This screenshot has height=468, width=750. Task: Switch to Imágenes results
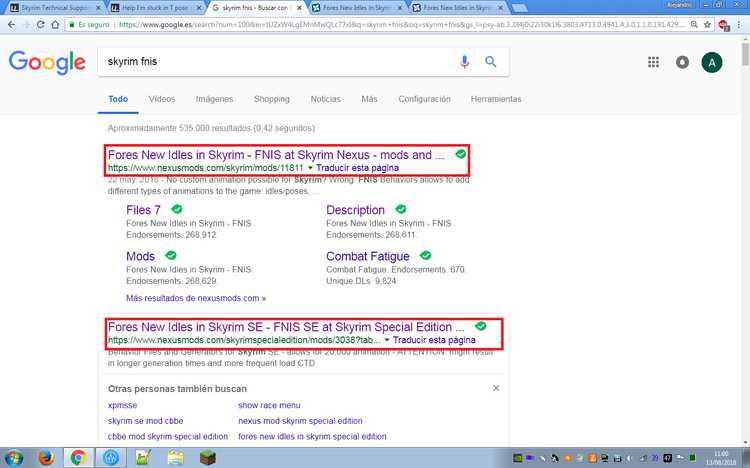pyautogui.click(x=214, y=99)
